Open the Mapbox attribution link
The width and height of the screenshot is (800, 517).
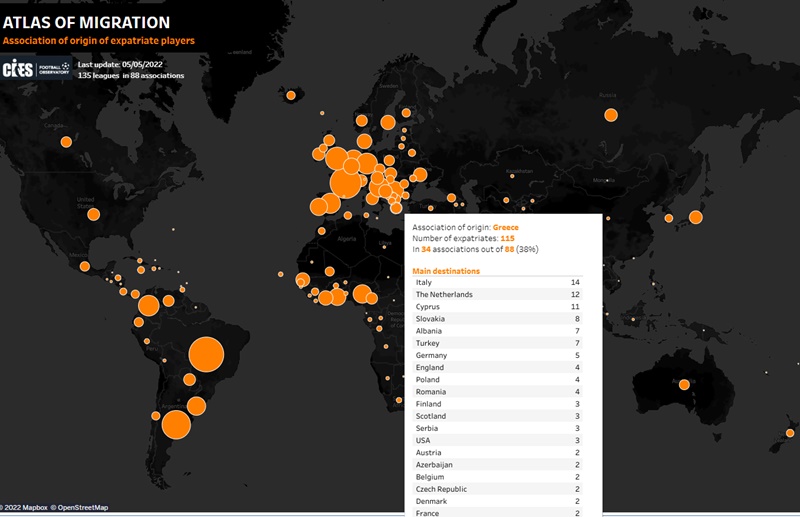[x=22, y=509]
